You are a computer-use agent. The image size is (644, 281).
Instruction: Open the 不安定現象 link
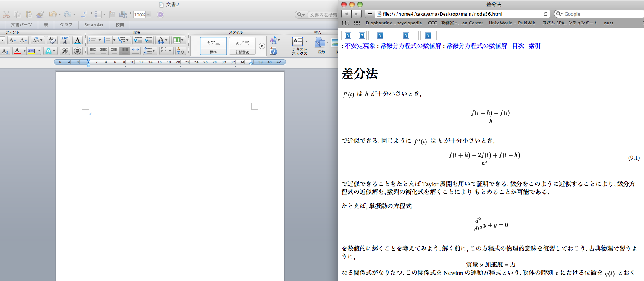[360, 46]
